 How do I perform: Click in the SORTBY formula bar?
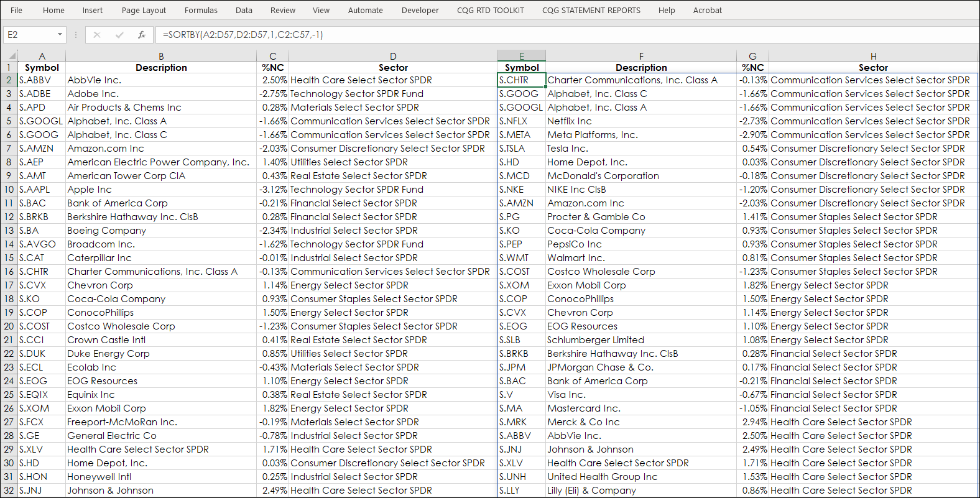click(x=566, y=35)
